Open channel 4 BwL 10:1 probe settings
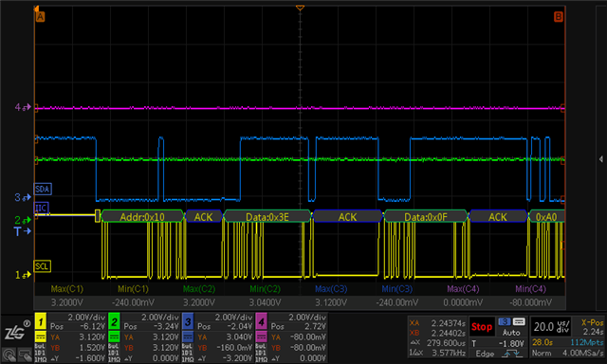 coord(261,353)
